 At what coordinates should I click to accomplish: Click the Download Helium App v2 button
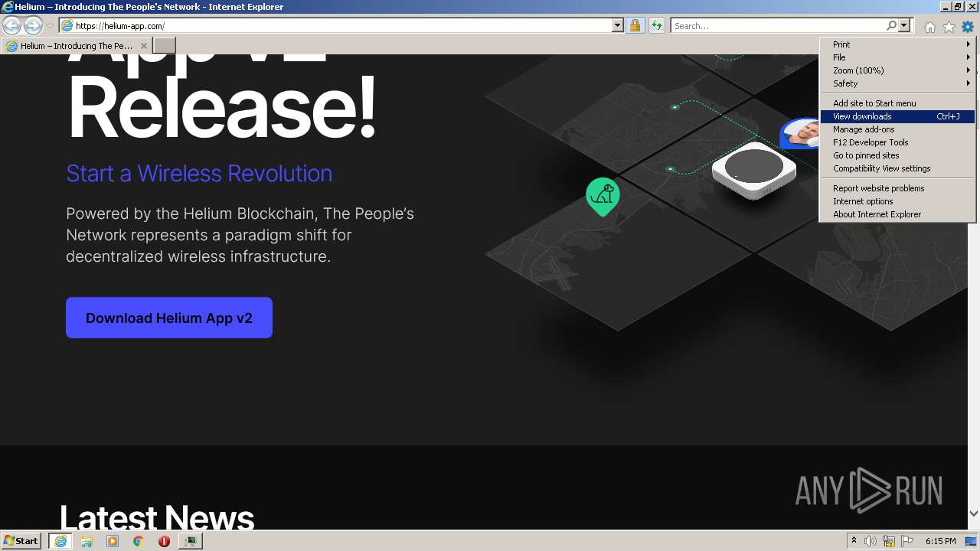pyautogui.click(x=169, y=318)
